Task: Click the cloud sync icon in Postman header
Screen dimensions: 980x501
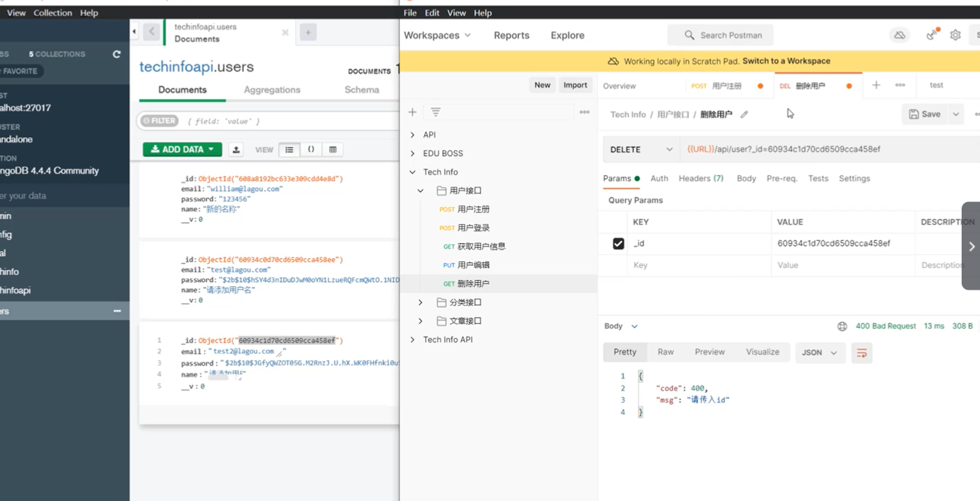Action: (900, 35)
